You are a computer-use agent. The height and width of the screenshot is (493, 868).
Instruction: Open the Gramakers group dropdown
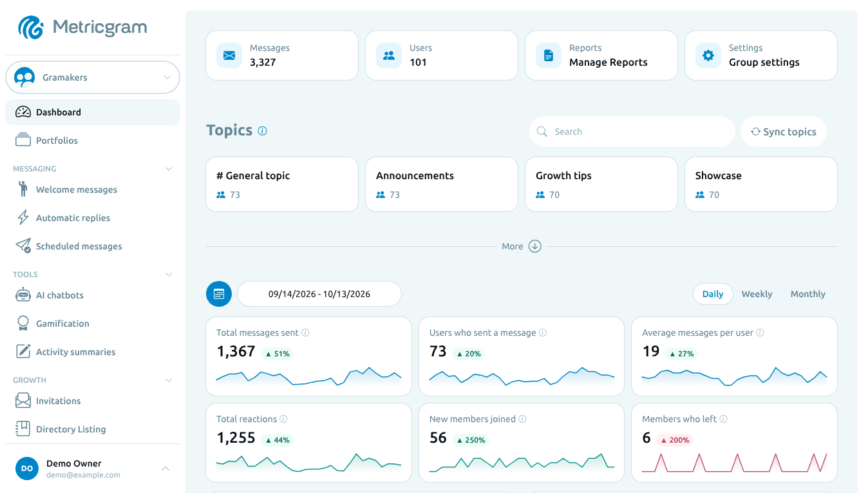(93, 77)
